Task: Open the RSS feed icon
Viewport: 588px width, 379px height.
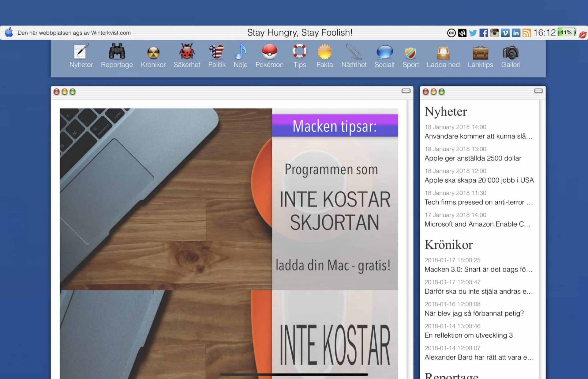Action: pos(526,33)
